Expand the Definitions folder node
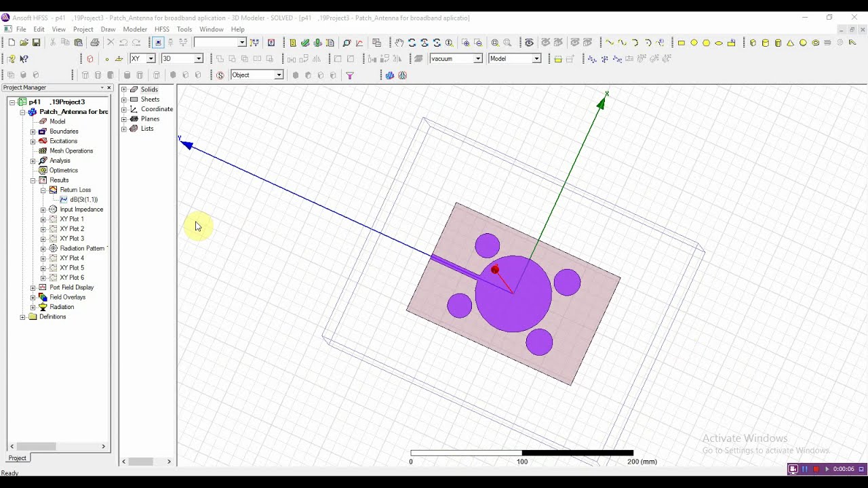This screenshot has height=488, width=868. (x=22, y=317)
